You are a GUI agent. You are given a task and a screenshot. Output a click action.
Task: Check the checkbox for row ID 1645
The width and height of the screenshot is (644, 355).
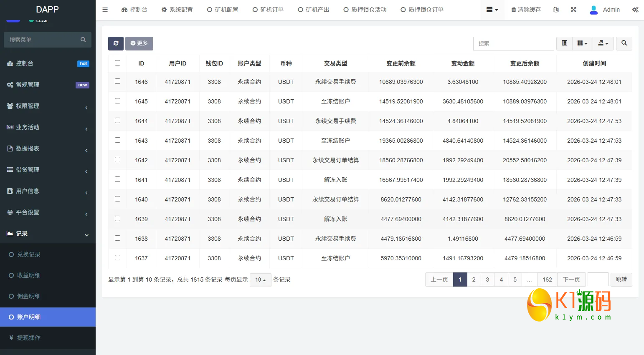click(117, 101)
